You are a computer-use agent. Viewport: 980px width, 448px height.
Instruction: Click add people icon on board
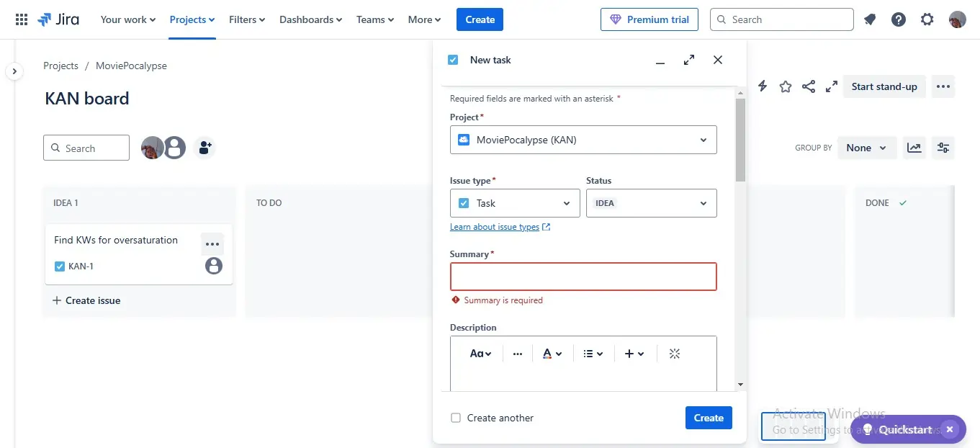[204, 148]
